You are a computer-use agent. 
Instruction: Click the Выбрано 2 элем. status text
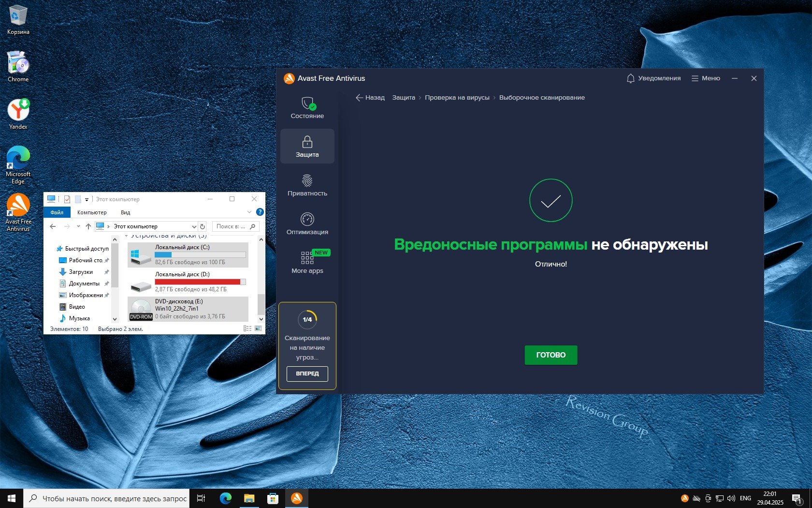coord(120,329)
